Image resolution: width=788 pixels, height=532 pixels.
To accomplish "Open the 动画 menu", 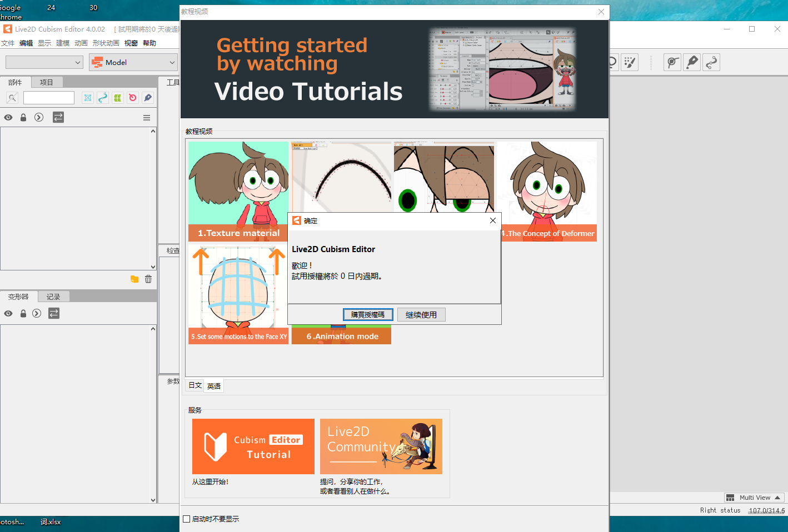I will click(x=81, y=43).
